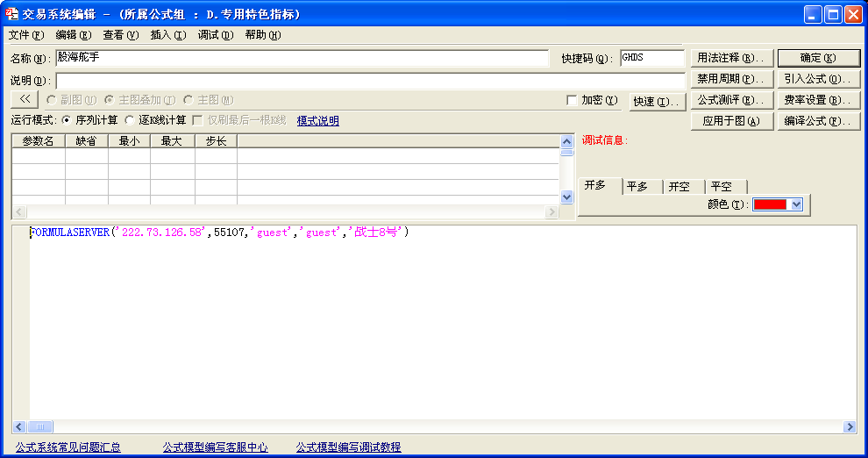Viewport: 868px width, 458px height.
Task: Click the app icon in title bar
Action: click(x=12, y=14)
